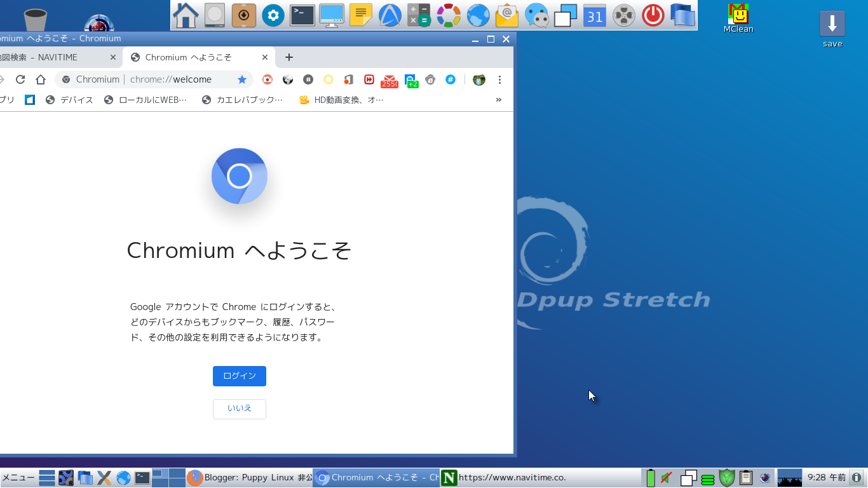868x488 pixels.
Task: Open globe browser in taskbar quick launch
Action: click(123, 477)
